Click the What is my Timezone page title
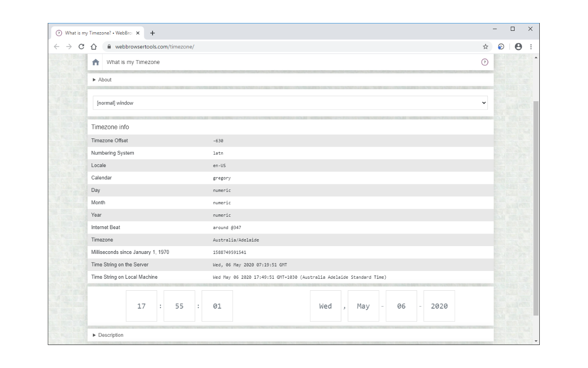Screen dimensions: 588x368 click(133, 62)
